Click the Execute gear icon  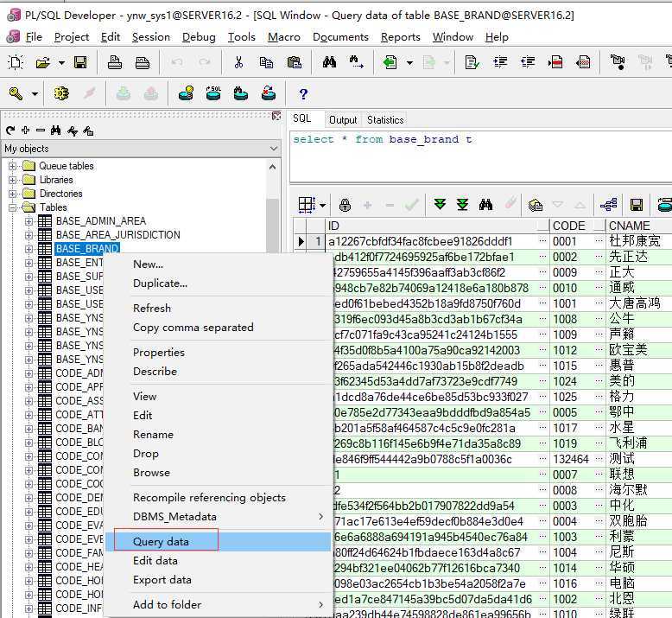click(61, 93)
